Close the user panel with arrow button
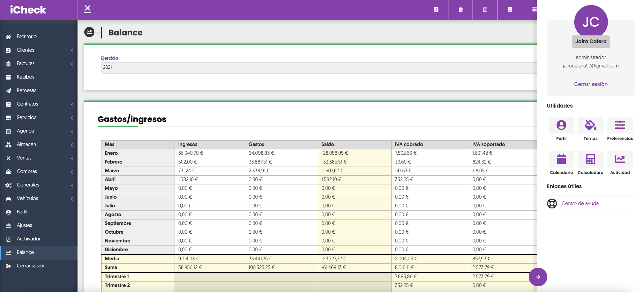 point(538,277)
